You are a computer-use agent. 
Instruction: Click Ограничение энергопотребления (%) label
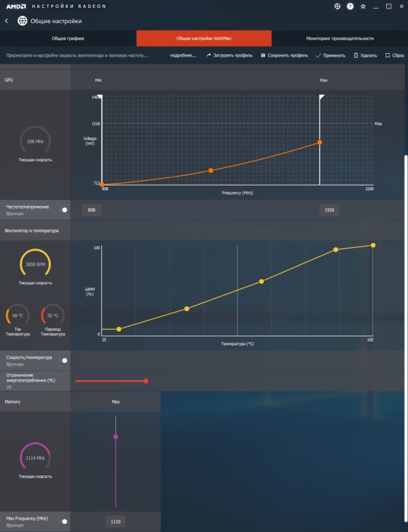coord(30,377)
